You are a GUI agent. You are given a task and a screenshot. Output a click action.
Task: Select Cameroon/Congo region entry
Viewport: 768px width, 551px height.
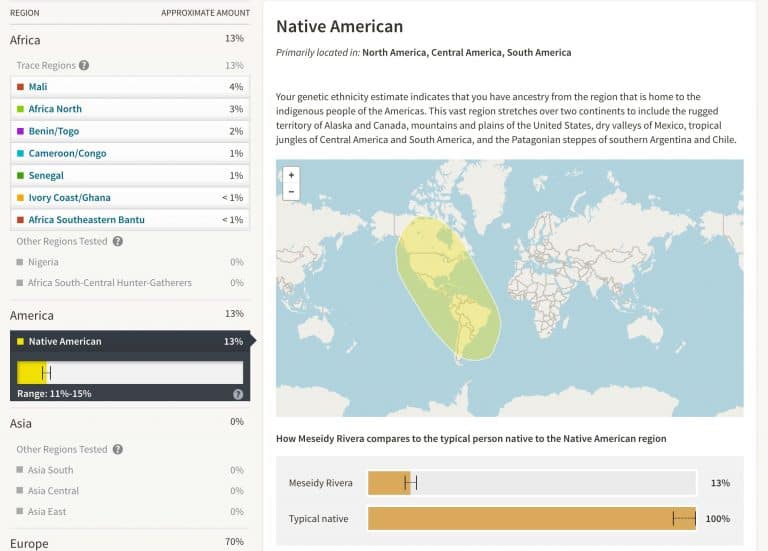coord(130,153)
